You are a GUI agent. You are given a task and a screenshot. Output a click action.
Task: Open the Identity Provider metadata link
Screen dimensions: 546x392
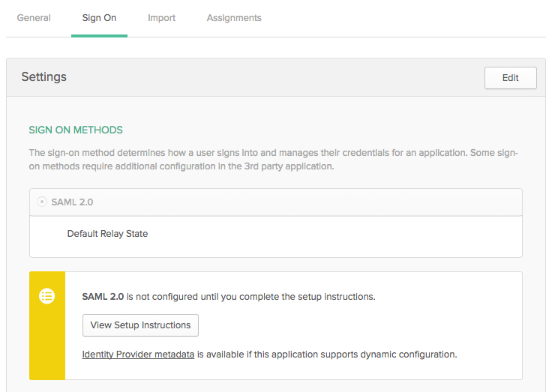coord(138,354)
